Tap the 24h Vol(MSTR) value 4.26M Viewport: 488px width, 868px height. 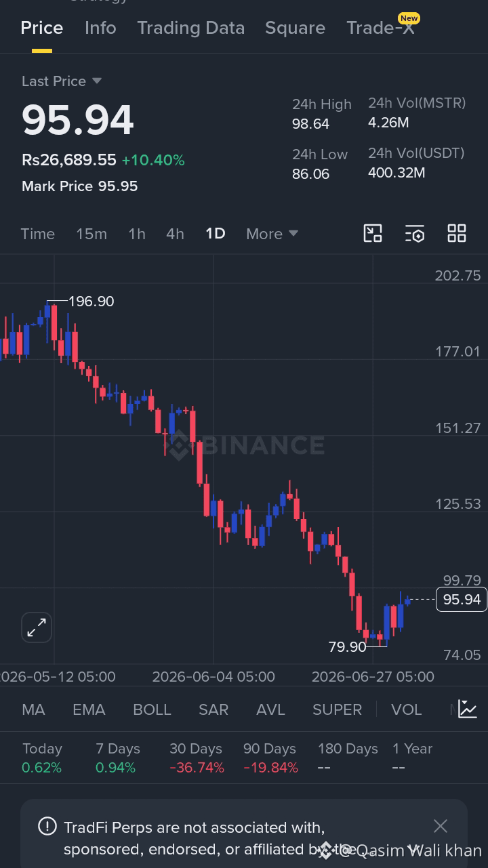click(388, 123)
